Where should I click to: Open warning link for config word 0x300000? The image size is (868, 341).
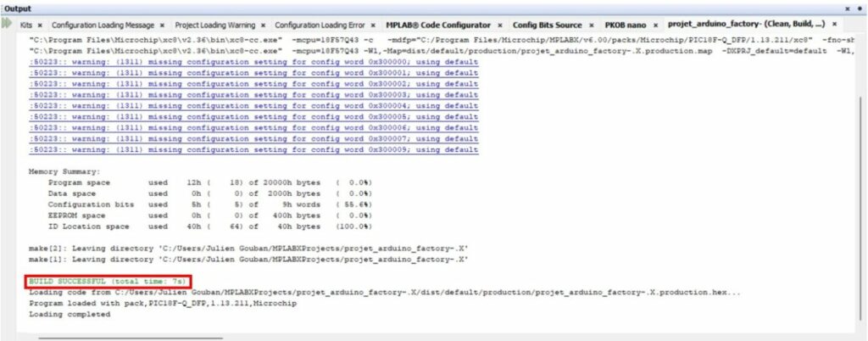pyautogui.click(x=254, y=61)
